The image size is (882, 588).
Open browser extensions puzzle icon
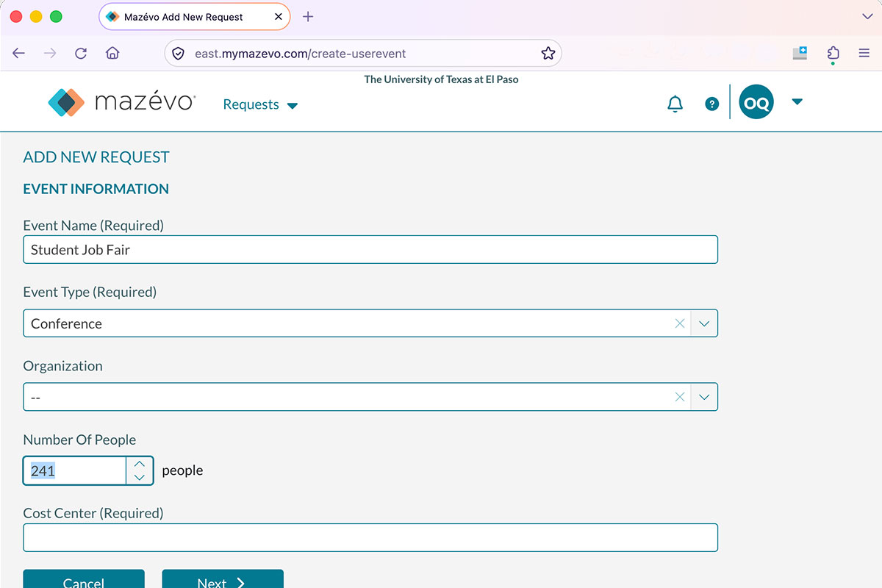[833, 53]
